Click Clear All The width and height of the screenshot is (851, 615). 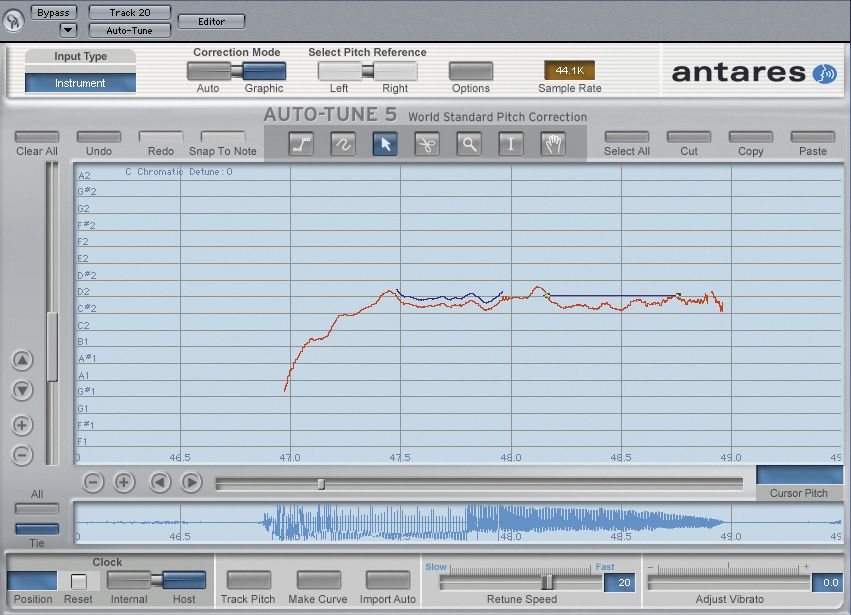click(37, 137)
